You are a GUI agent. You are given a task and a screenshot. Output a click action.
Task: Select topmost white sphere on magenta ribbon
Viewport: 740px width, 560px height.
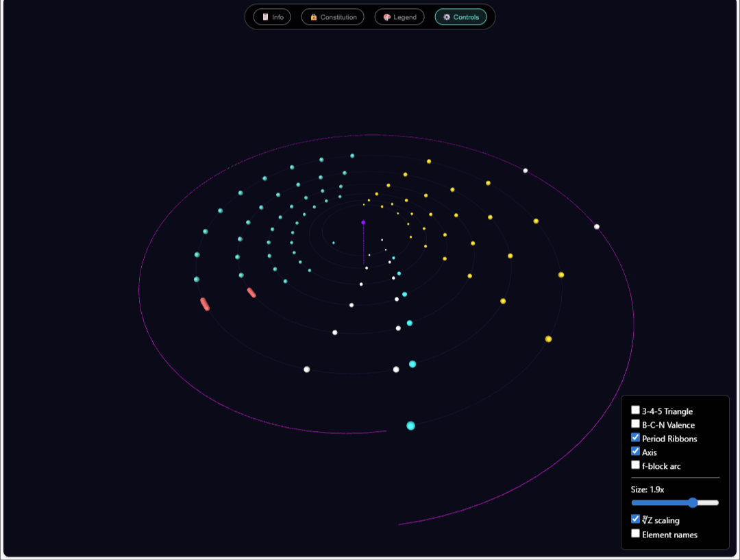[x=526, y=171]
